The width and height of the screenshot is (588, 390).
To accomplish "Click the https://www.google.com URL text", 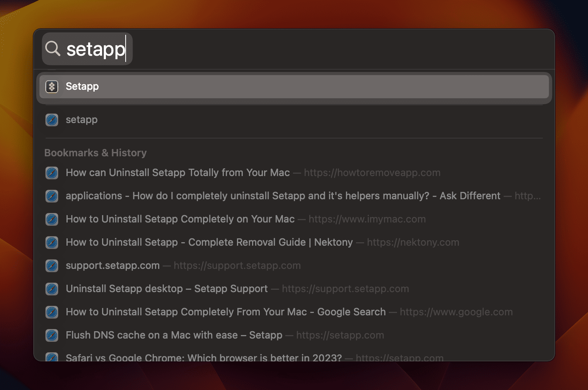I will (x=456, y=312).
